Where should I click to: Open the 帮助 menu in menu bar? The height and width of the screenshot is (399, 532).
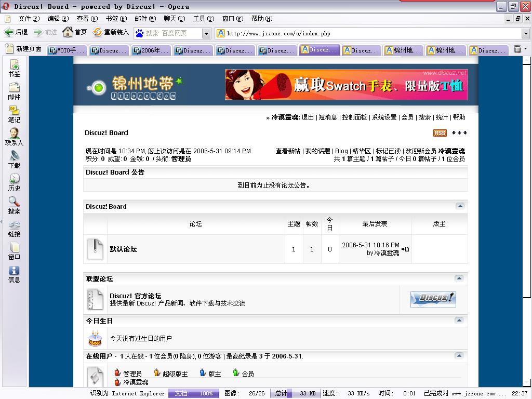coord(262,19)
